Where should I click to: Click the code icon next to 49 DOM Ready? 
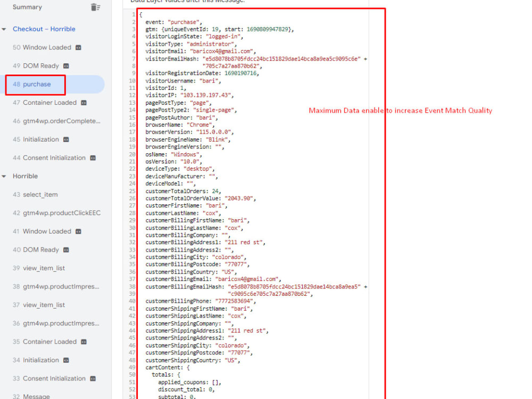(x=65, y=65)
